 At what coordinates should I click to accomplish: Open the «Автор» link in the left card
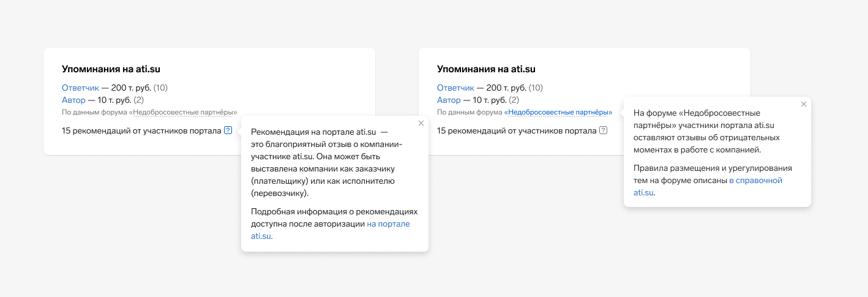point(73,100)
